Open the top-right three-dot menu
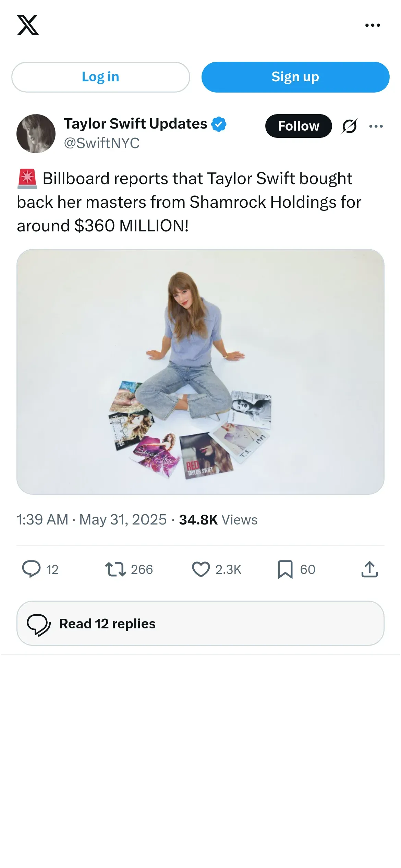401x868 pixels. pos(373,25)
